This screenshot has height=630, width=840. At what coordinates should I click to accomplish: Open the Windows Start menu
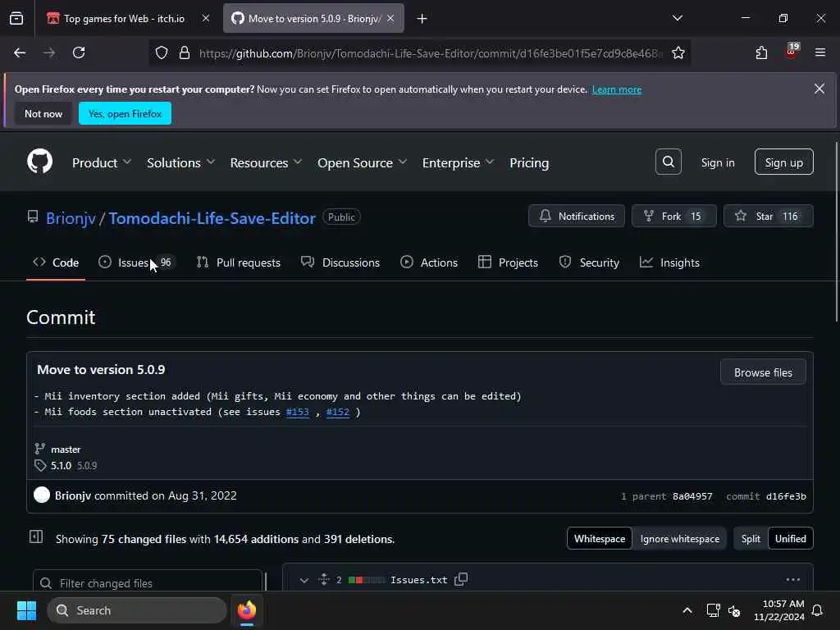(x=26, y=610)
